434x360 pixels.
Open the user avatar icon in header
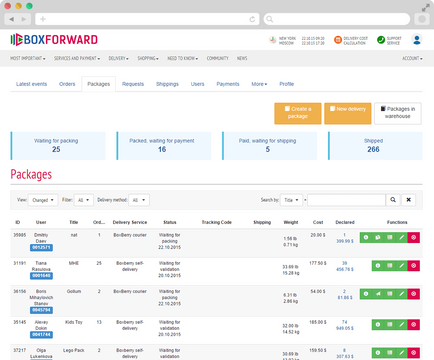click(x=417, y=40)
